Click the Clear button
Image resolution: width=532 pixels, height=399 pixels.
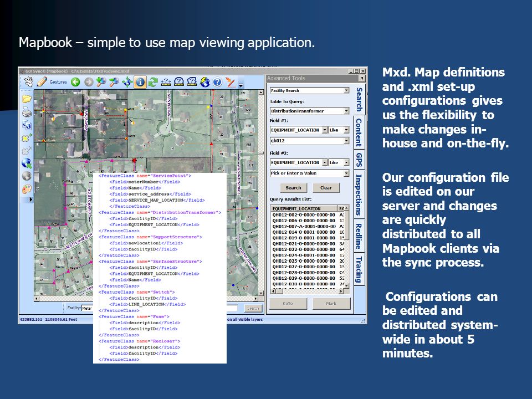pyautogui.click(x=326, y=188)
